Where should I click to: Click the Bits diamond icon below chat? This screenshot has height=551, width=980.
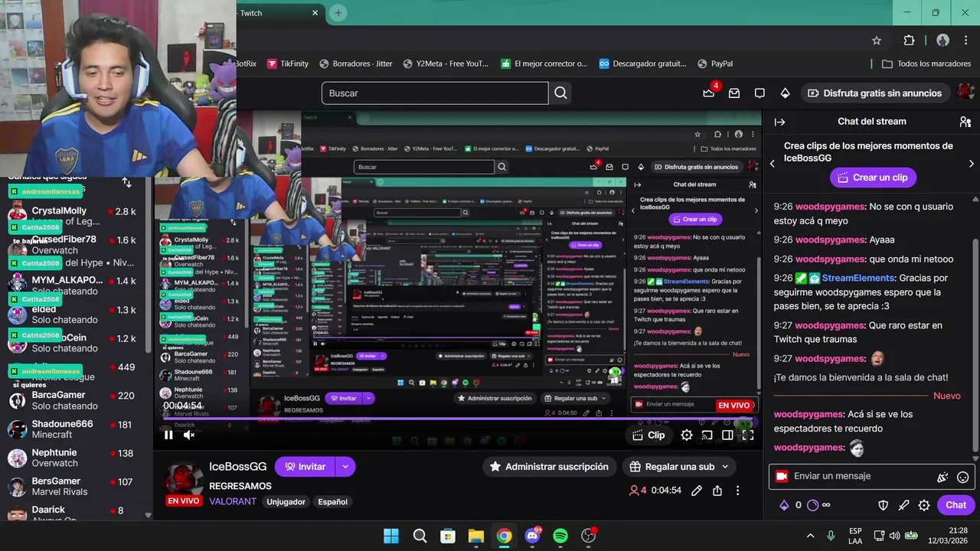(784, 505)
